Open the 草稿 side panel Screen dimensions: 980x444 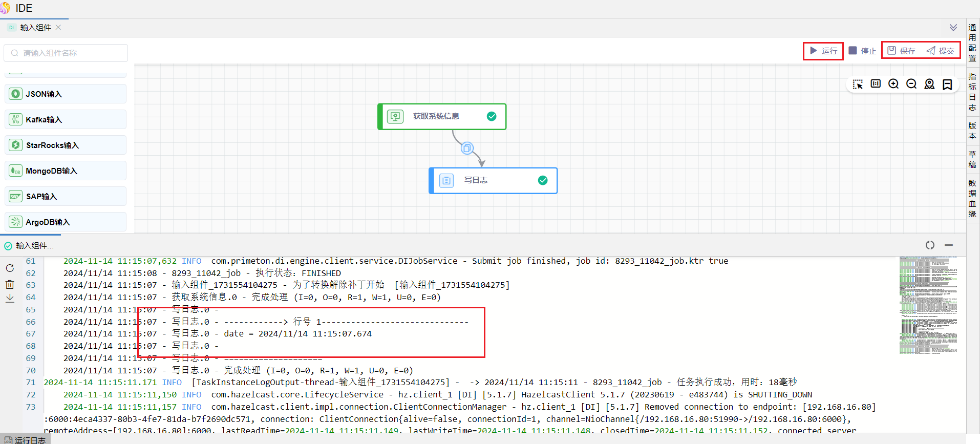click(x=972, y=159)
